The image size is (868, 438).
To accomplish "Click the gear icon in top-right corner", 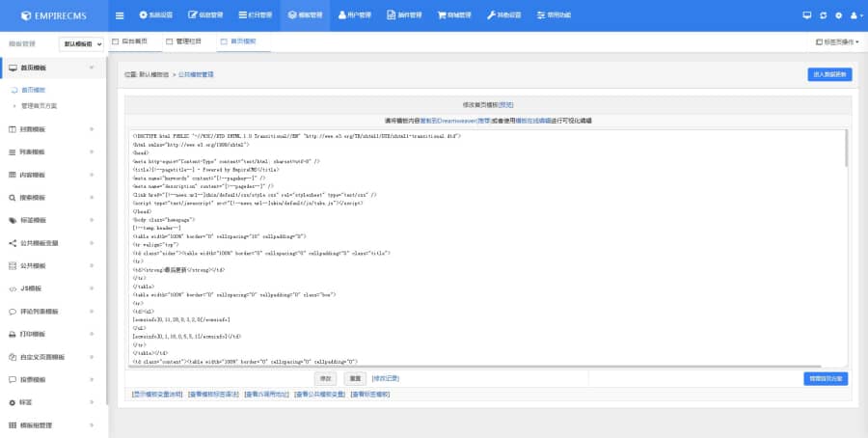I will click(839, 15).
